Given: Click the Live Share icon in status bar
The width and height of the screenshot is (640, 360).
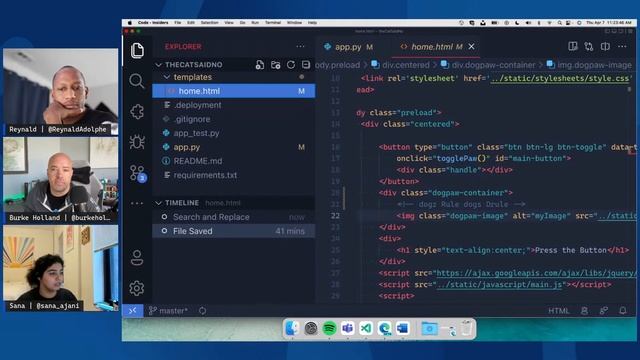Looking at the screenshot, I should click(604, 311).
